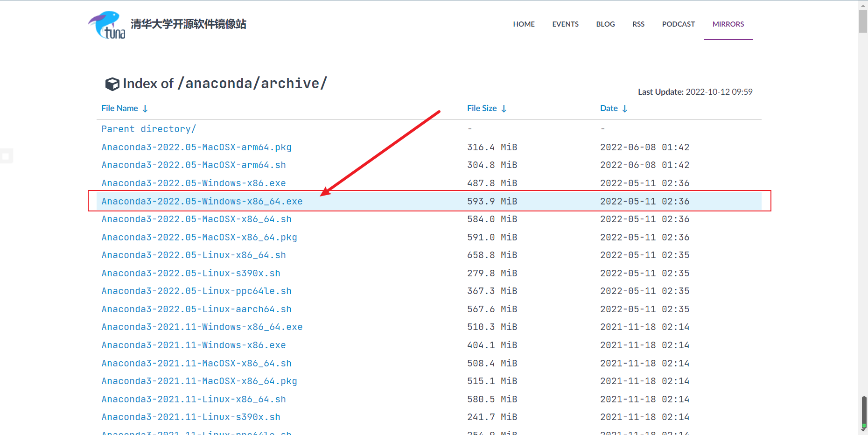Screen dimensions: 868x435
Task: Click the package box icon beside Index of
Action: (x=112, y=84)
